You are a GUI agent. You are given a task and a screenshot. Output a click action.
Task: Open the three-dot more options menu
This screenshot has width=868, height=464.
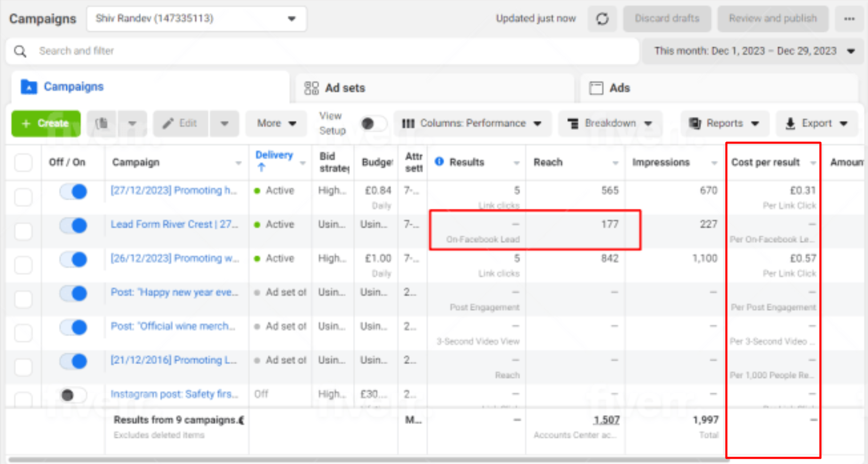849,19
